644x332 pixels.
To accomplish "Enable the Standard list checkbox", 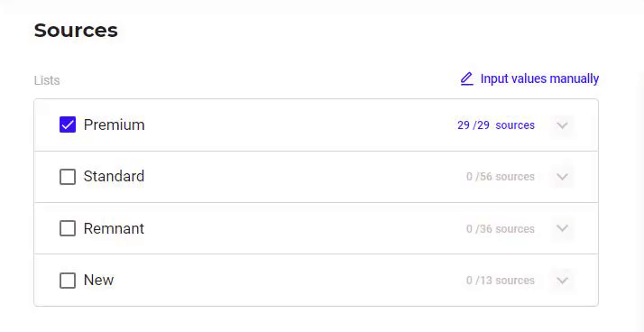I will point(68,177).
